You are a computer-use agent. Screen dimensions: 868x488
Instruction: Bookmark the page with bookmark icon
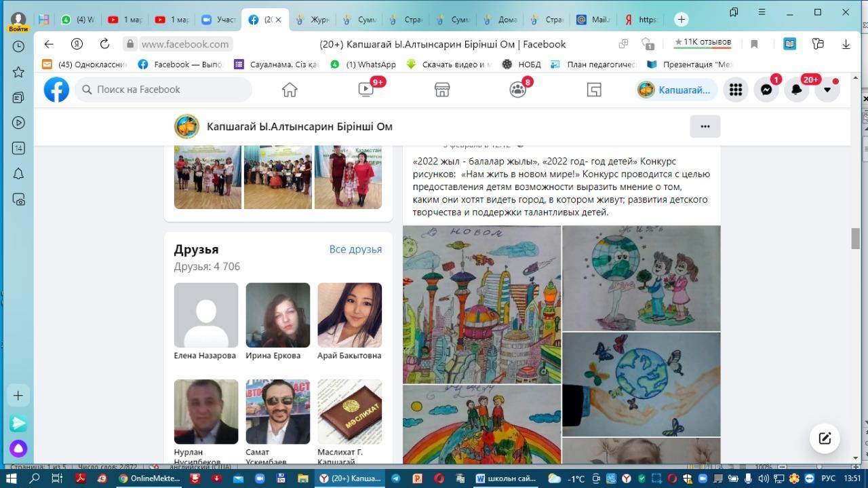pos(753,44)
